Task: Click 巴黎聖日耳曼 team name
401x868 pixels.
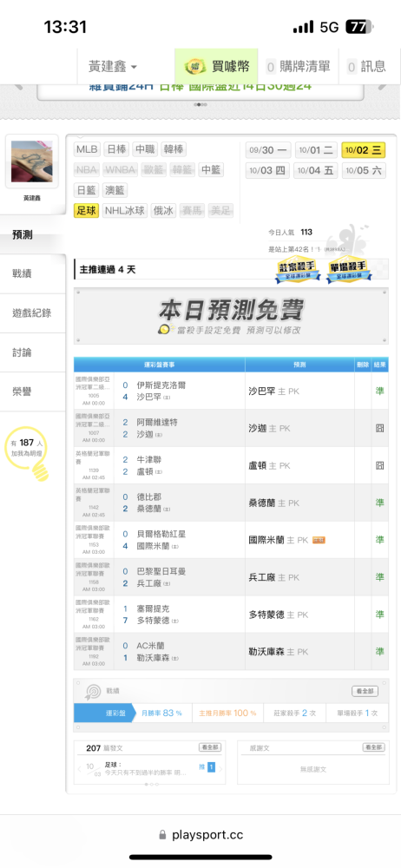Action: click(x=161, y=571)
